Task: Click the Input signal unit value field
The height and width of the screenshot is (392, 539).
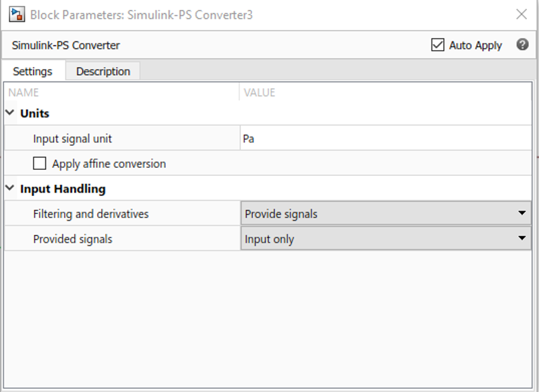Action: coord(385,139)
